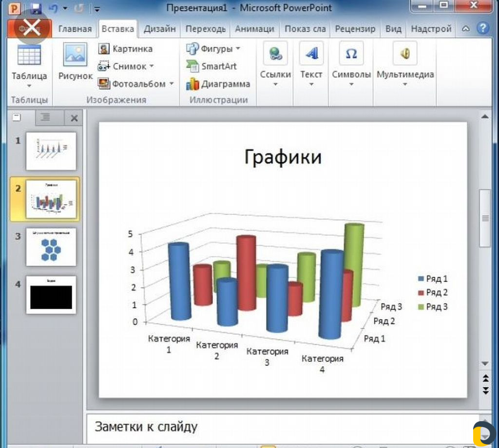Expand the Фигуры dropdown arrow
This screenshot has width=499, height=448.
[238, 48]
